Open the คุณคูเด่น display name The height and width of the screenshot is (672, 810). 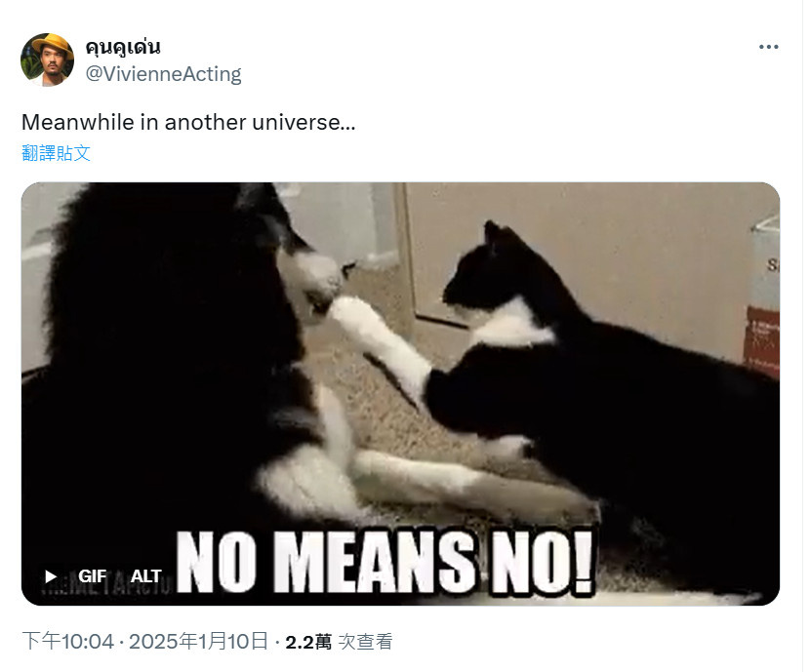tap(123, 48)
